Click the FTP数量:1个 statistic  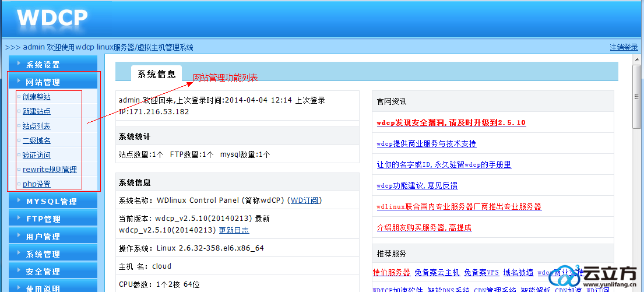pos(192,155)
